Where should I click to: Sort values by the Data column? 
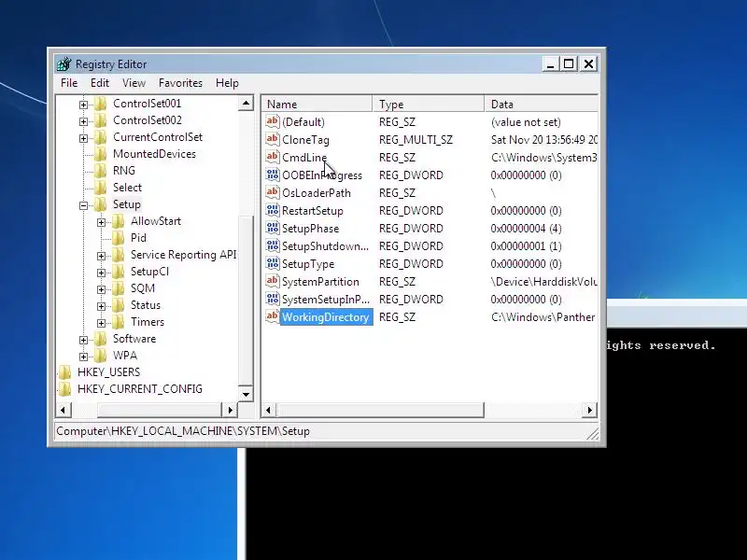(542, 104)
